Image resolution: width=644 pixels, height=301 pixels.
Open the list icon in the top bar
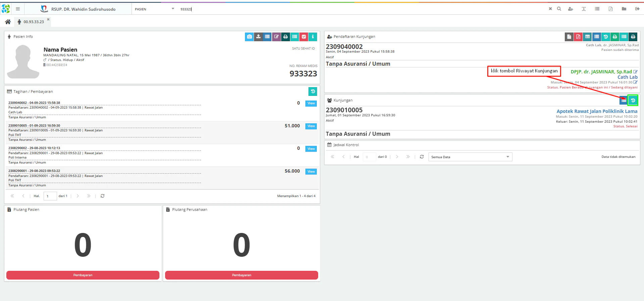pos(597,9)
